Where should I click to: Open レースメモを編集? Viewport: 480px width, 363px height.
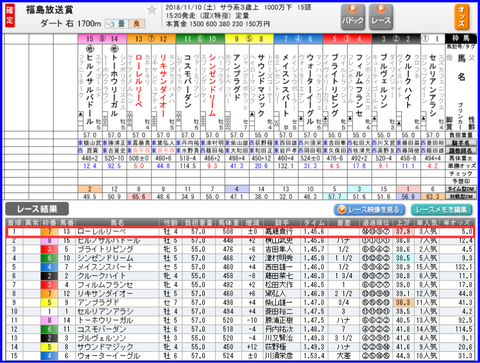point(442,210)
